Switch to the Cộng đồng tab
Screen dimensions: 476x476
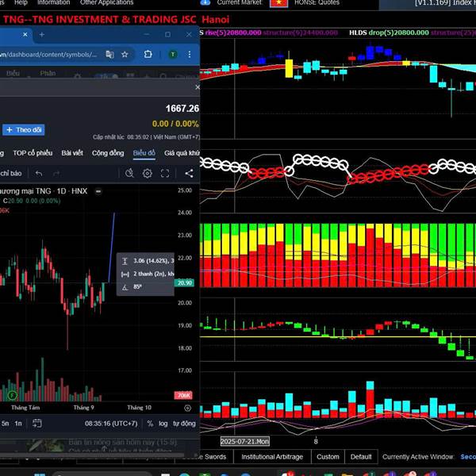click(x=108, y=153)
